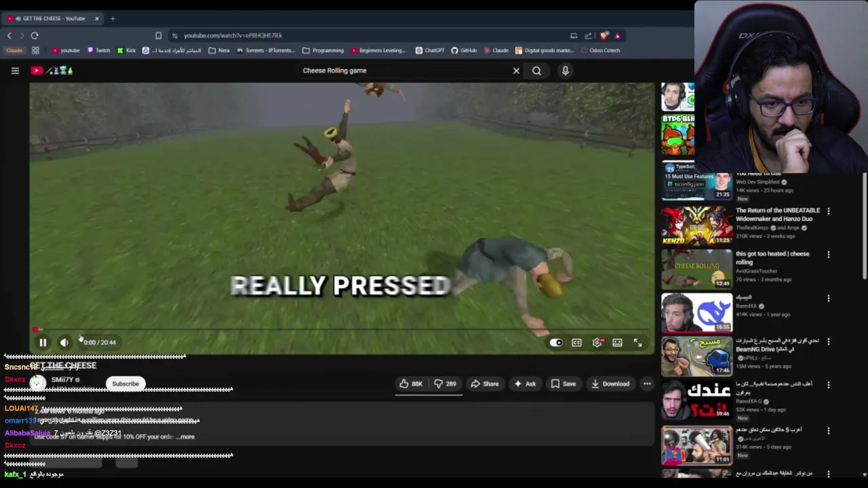Open options for the 11:01 duration video
The image size is (868, 488).
coord(828,430)
